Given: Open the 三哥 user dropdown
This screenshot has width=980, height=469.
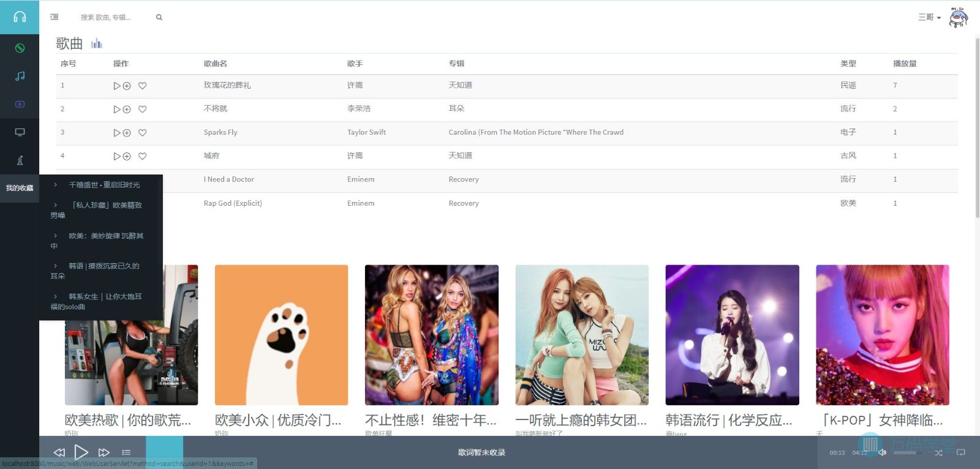Looking at the screenshot, I should 929,17.
